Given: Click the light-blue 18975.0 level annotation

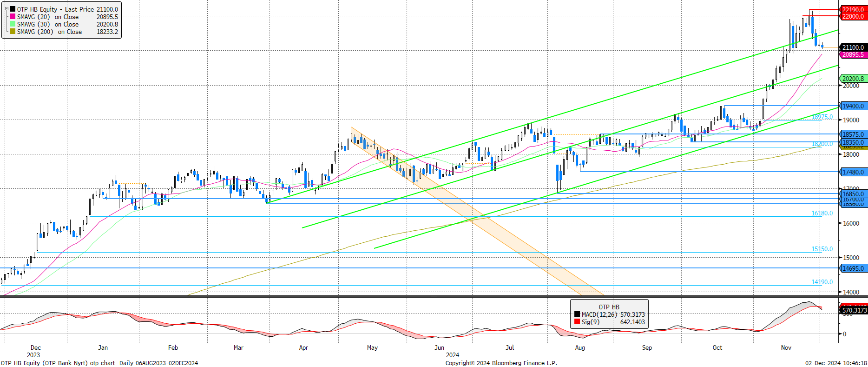Looking at the screenshot, I should [x=822, y=117].
